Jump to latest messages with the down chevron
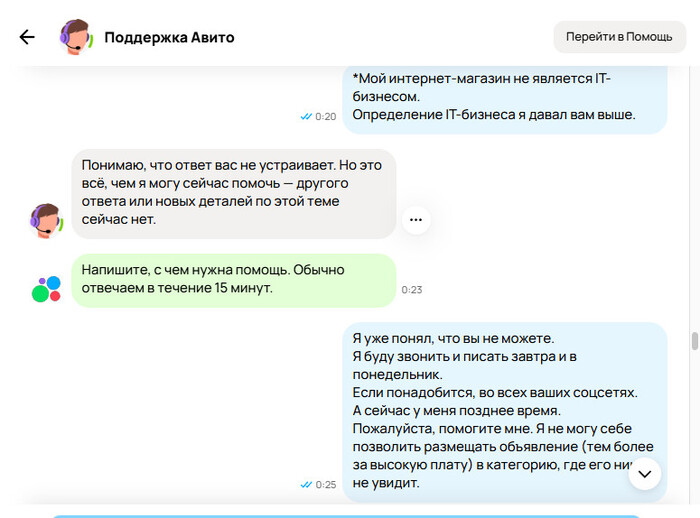This screenshot has height=518, width=700. coord(645,473)
